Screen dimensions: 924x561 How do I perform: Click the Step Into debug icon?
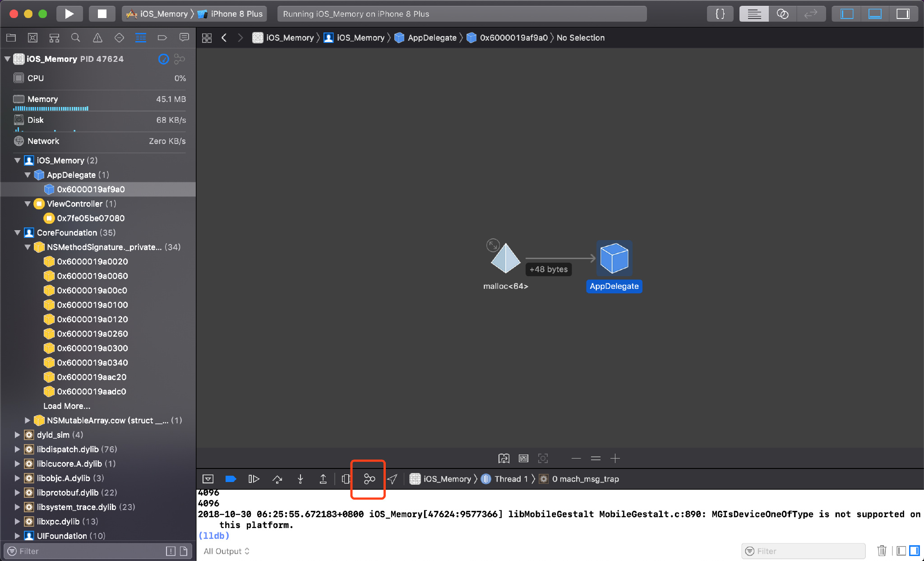300,479
